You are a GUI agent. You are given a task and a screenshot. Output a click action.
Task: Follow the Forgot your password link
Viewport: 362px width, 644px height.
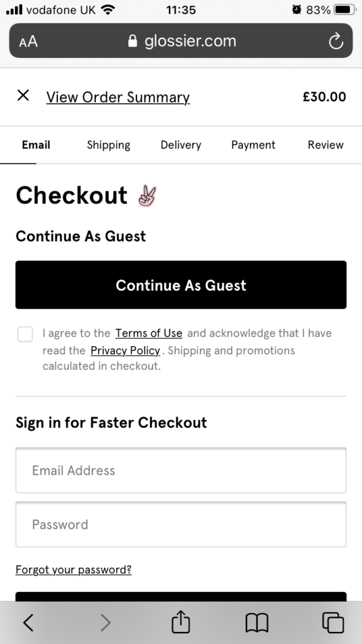(x=74, y=570)
